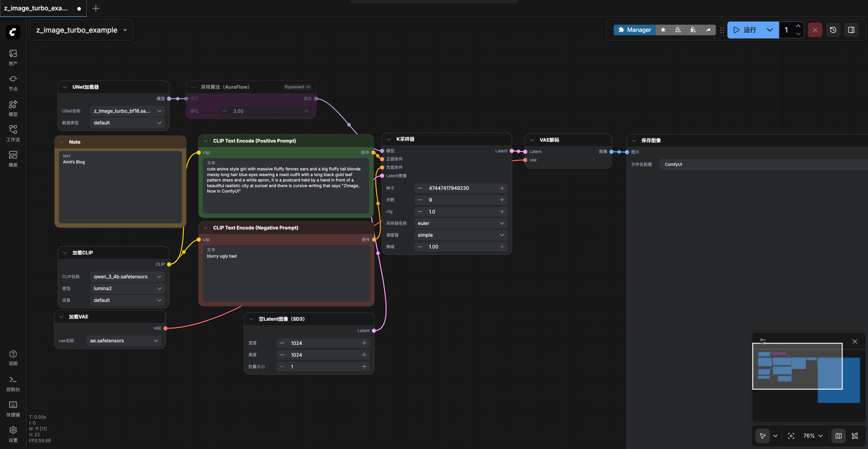Open the Templates (模板) sidebar icon
Screen dimensions: 868x449
click(13, 159)
